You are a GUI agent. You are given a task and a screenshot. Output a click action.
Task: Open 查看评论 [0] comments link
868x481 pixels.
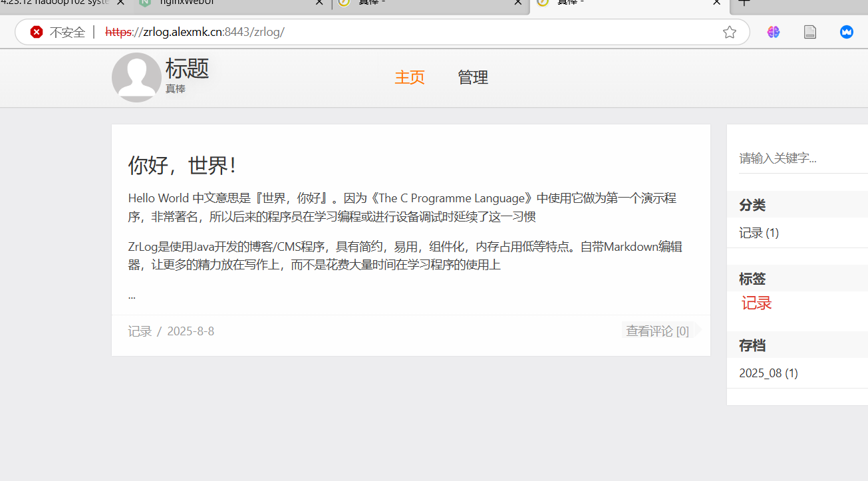(656, 330)
